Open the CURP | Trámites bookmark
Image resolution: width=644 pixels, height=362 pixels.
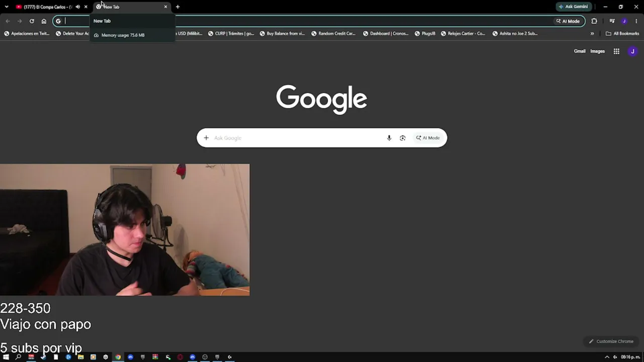pyautogui.click(x=231, y=34)
